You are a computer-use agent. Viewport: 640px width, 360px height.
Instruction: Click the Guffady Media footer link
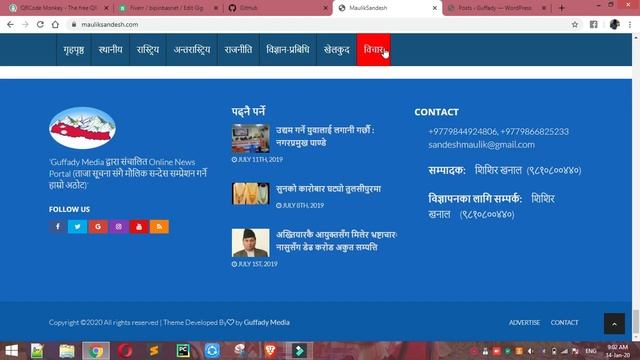tap(267, 322)
